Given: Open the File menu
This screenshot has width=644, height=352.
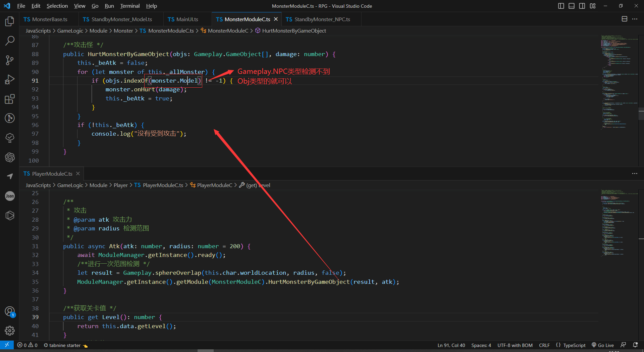Looking at the screenshot, I should click(21, 6).
